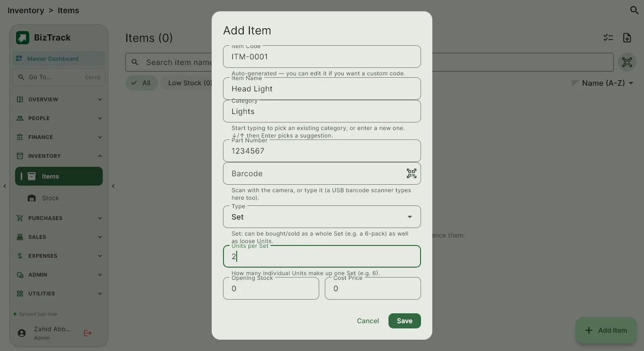Expand the Overview section
The height and width of the screenshot is (351, 644).
click(x=59, y=99)
